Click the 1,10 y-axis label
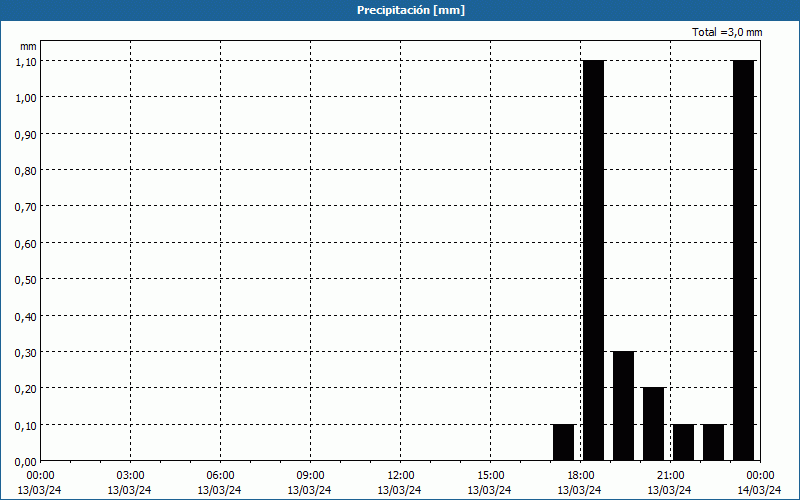This screenshot has height=500, width=800. [26, 61]
